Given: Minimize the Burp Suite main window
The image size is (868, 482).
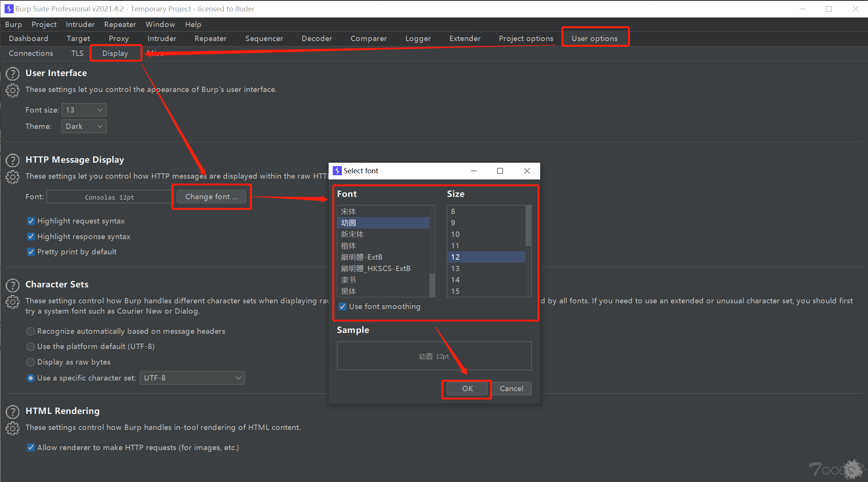Looking at the screenshot, I should click(802, 9).
